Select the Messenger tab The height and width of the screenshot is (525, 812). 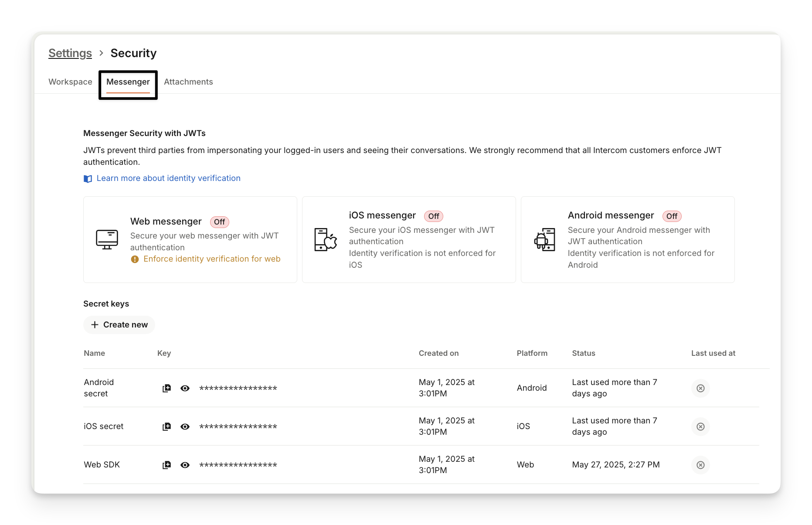pos(128,82)
